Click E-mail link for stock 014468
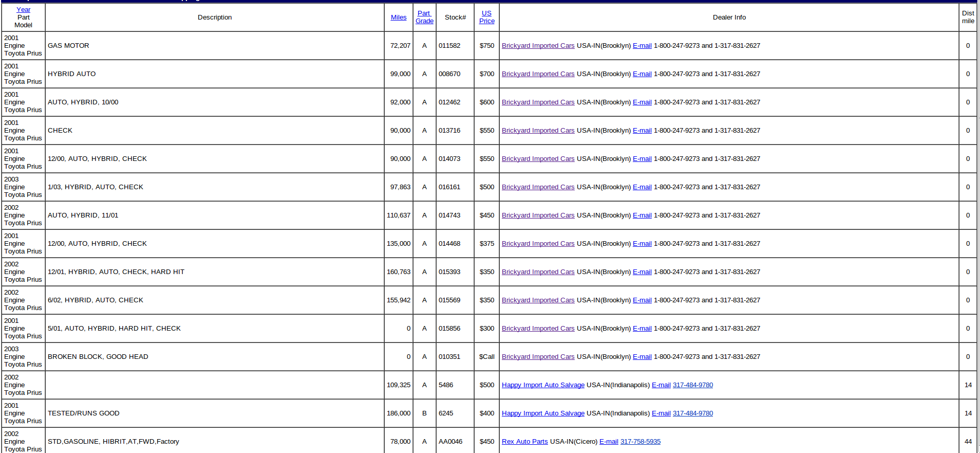The width and height of the screenshot is (980, 453). (x=642, y=244)
